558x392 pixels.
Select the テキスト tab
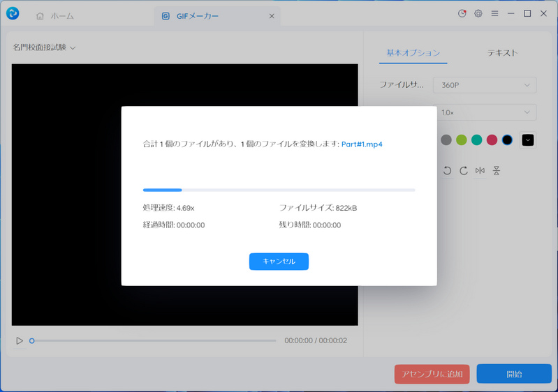coord(502,53)
